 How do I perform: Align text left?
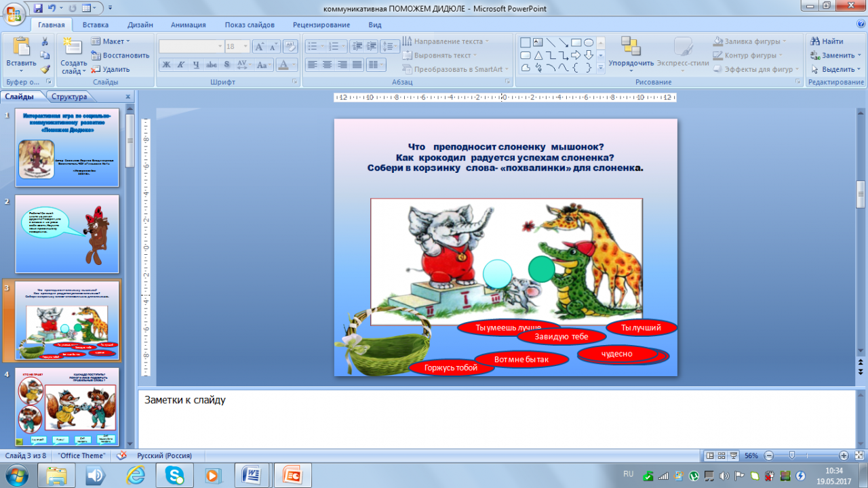pos(312,65)
